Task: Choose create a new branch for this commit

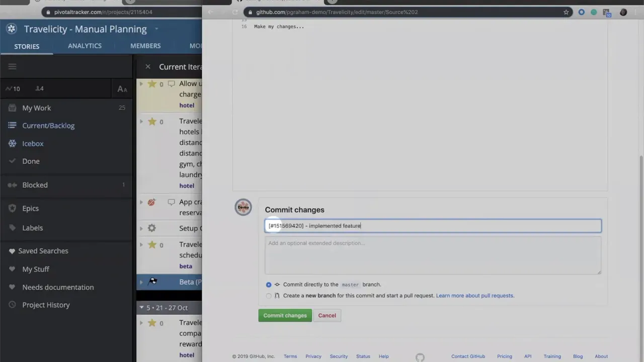Action: (269, 296)
